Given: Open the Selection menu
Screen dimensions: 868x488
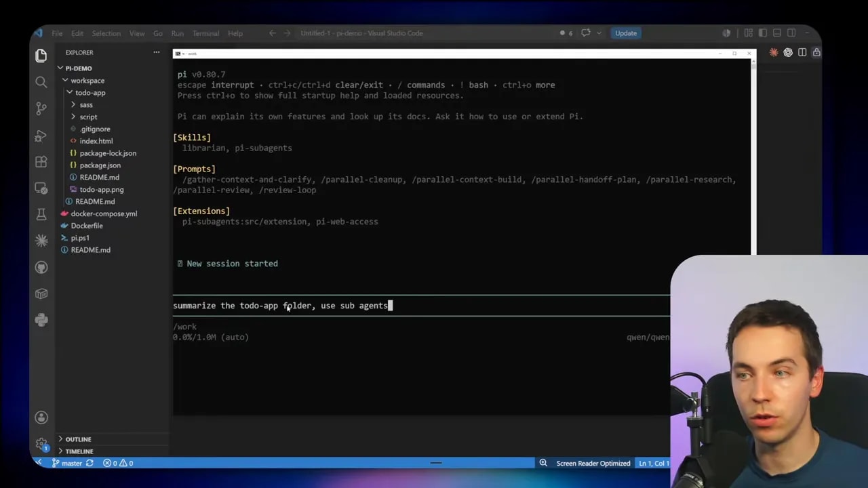Looking at the screenshot, I should tap(106, 33).
